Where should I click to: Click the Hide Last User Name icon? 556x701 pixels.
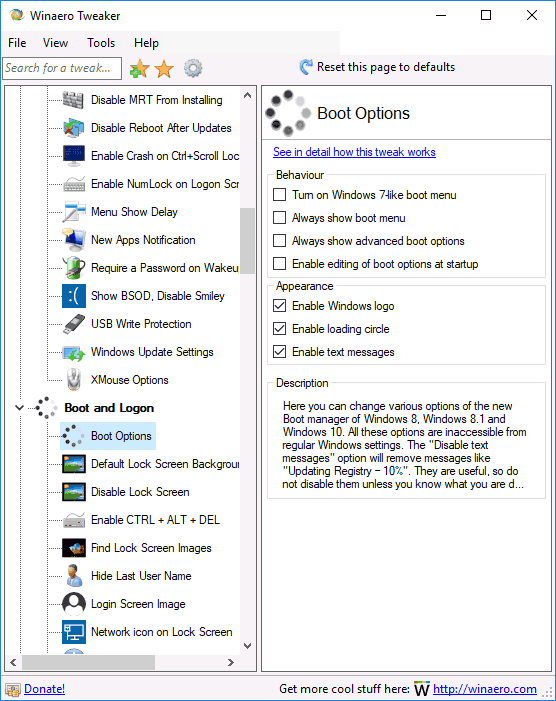click(73, 576)
